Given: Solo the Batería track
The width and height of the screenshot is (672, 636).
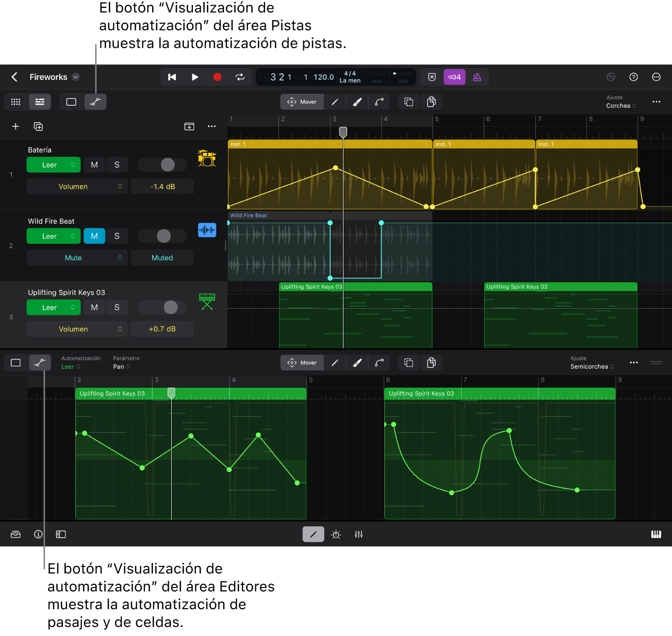Looking at the screenshot, I should pos(117,165).
